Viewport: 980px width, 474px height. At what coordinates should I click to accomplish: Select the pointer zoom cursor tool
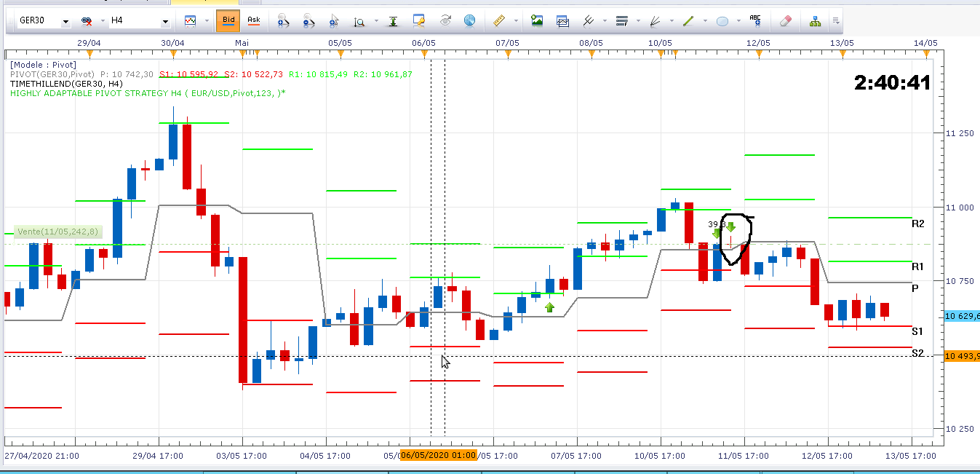334,21
